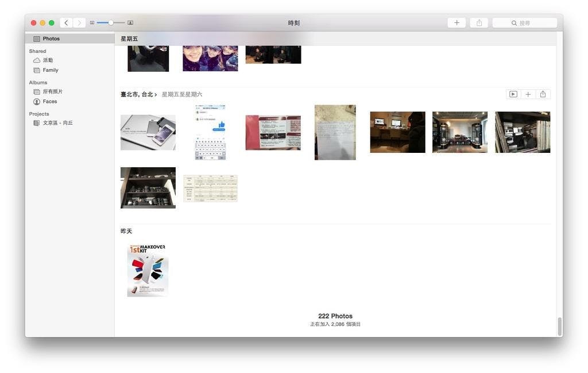Adjust the thumbnail size slider

[x=111, y=23]
